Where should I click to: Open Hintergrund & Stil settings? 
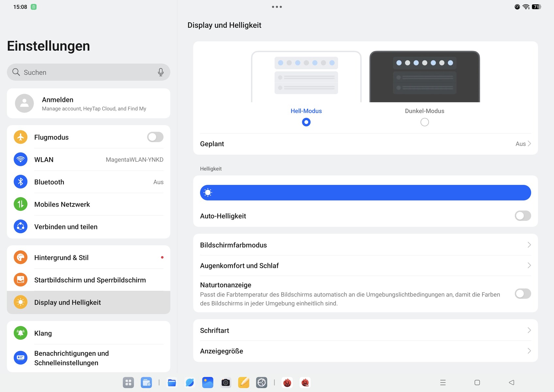point(89,257)
